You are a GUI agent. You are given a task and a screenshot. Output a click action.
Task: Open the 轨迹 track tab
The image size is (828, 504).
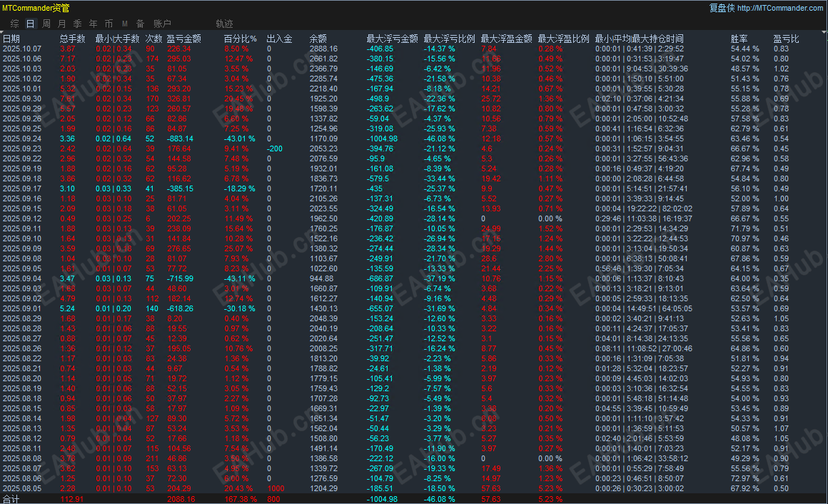click(224, 24)
